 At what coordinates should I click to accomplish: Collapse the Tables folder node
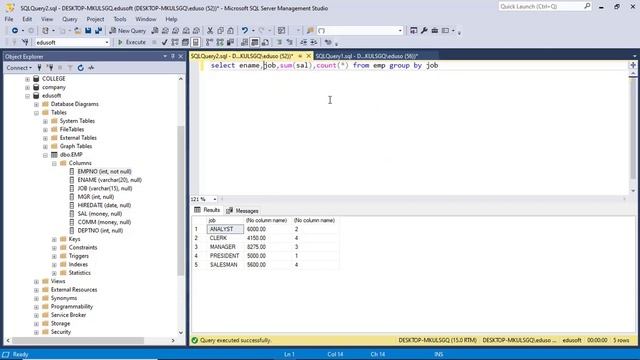coord(36,113)
